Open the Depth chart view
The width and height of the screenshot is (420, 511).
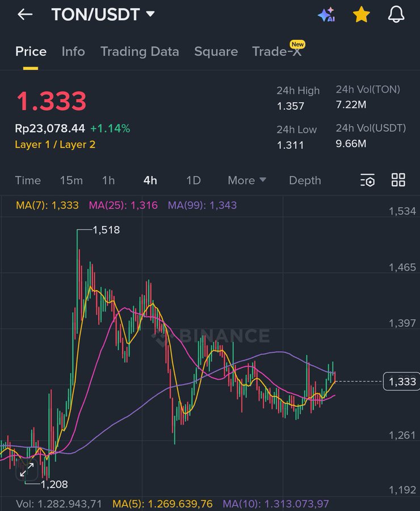(305, 180)
